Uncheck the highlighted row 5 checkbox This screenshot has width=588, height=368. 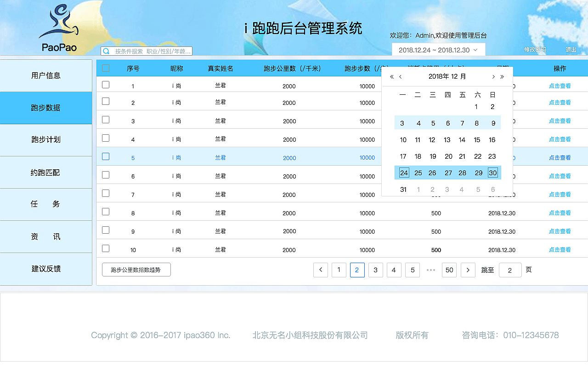click(106, 156)
